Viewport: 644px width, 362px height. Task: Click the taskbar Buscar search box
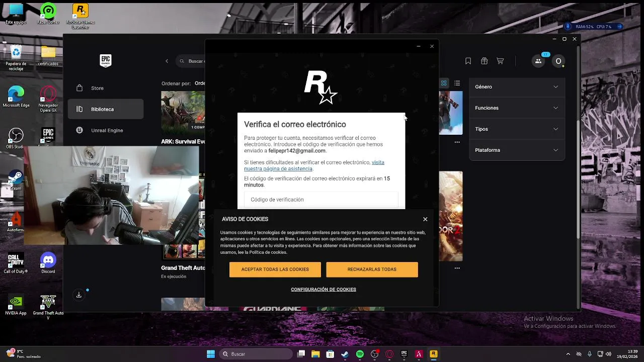(256, 354)
